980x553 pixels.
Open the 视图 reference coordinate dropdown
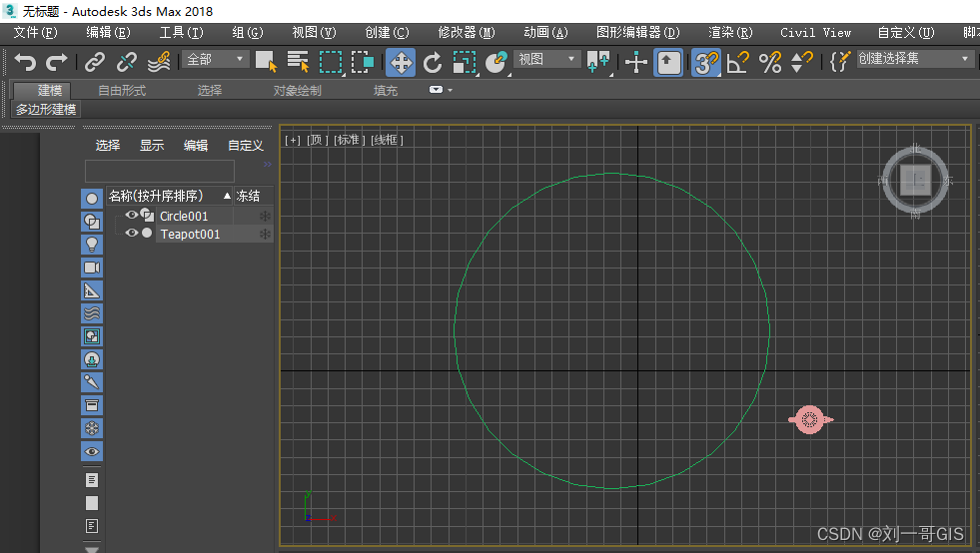[x=546, y=60]
